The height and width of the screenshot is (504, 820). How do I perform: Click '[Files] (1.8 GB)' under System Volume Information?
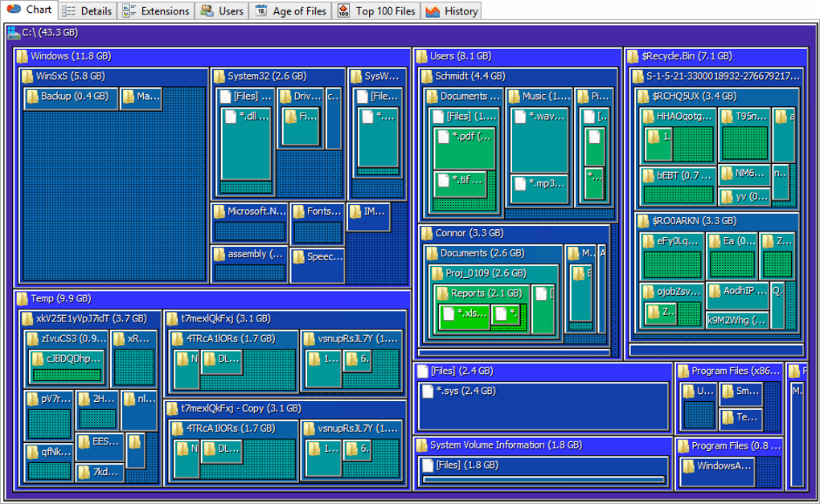pos(467,465)
